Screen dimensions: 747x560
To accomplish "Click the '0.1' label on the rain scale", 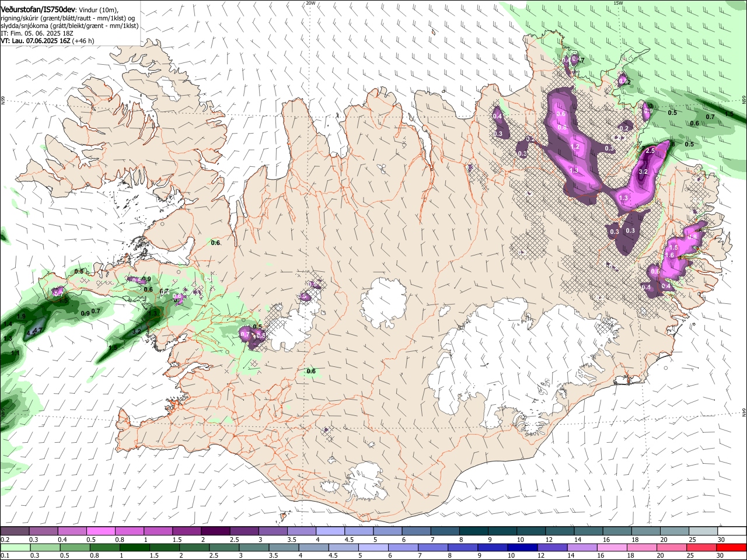I will (4, 555).
